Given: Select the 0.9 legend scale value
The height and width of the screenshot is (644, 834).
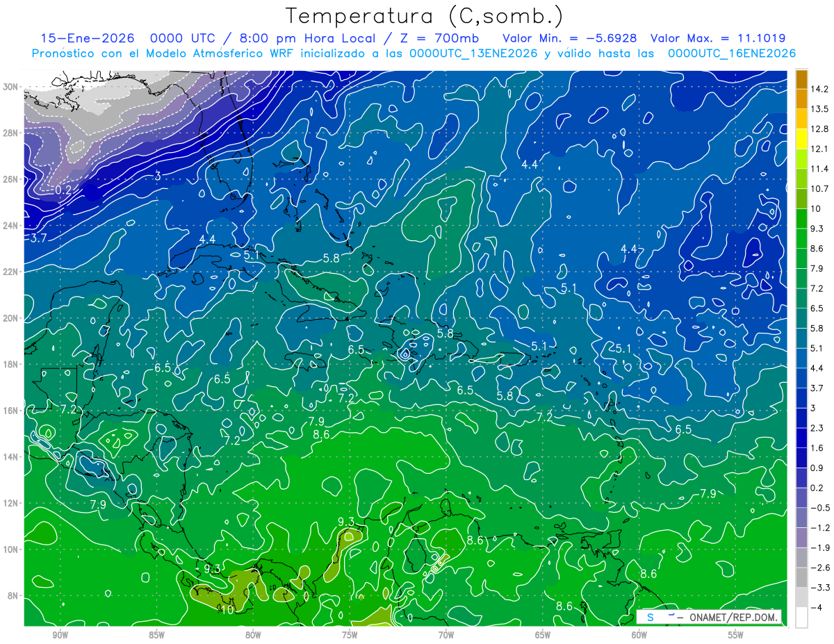Looking at the screenshot, I should click(817, 468).
